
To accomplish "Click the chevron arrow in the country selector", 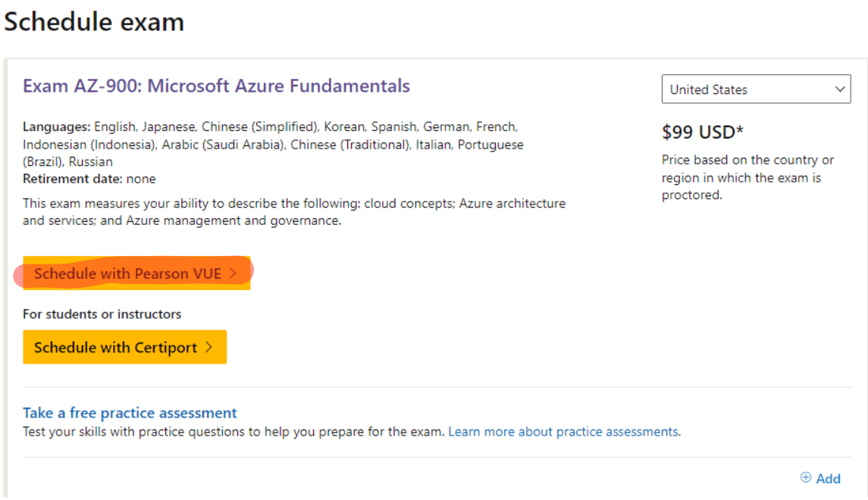I will (x=840, y=89).
